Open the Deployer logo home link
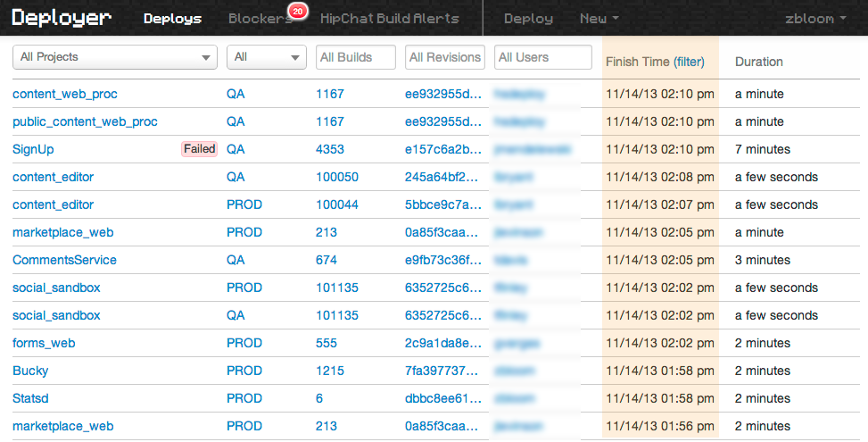Screen dimensions: 868x442 62,18
